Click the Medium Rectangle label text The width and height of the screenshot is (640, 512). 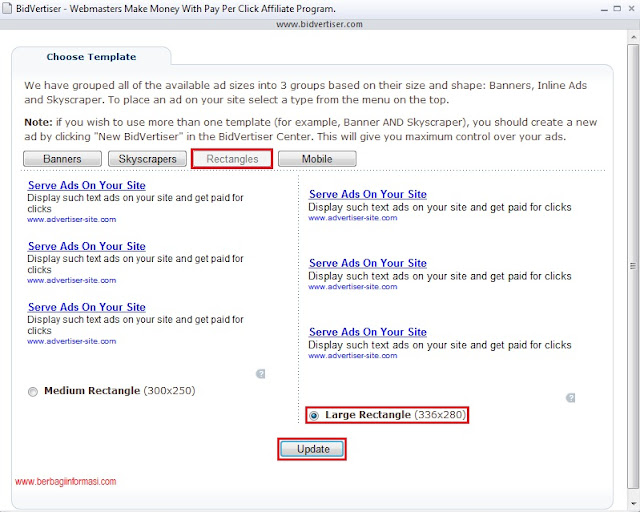tap(120, 391)
